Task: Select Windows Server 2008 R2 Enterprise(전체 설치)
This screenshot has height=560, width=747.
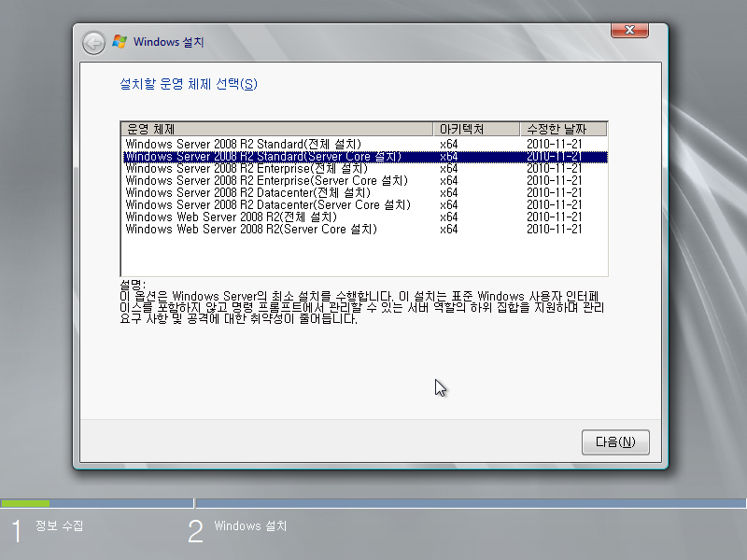Action: pyautogui.click(x=365, y=169)
